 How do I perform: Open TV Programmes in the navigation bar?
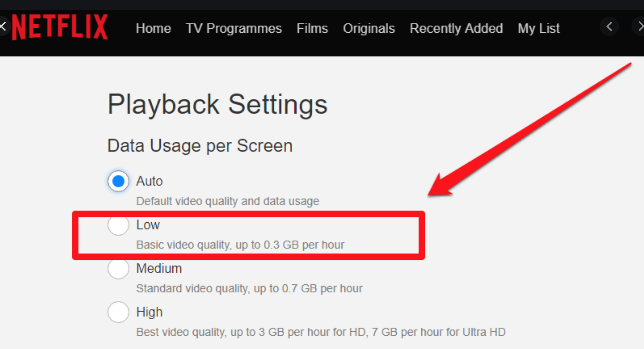[234, 28]
